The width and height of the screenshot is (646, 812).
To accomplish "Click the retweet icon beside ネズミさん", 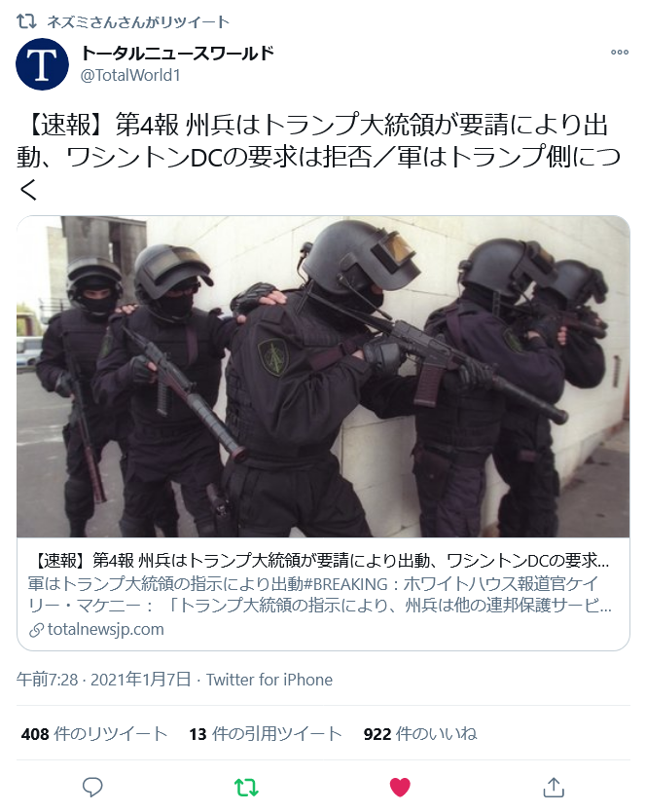I will [26, 21].
